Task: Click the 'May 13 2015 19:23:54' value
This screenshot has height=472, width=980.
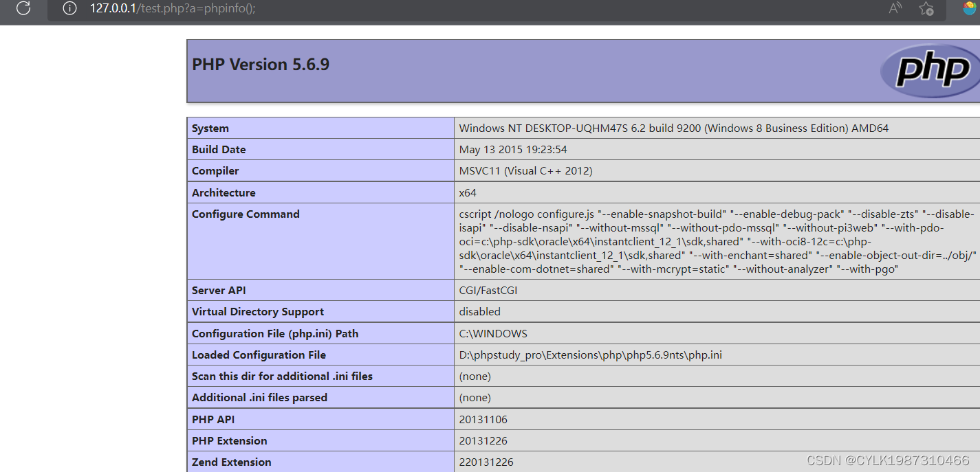Action: 513,150
